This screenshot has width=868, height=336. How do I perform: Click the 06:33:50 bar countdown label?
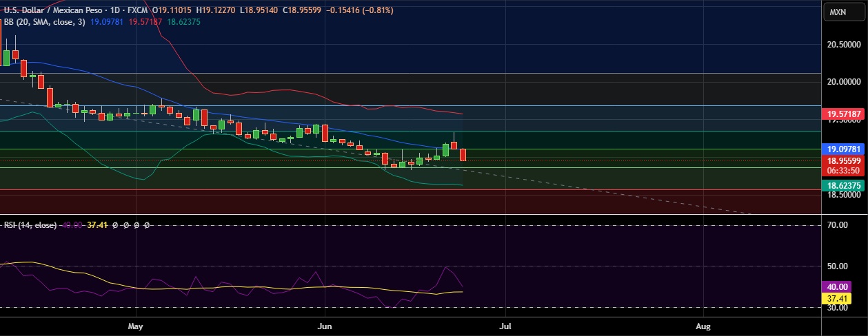[x=842, y=170]
